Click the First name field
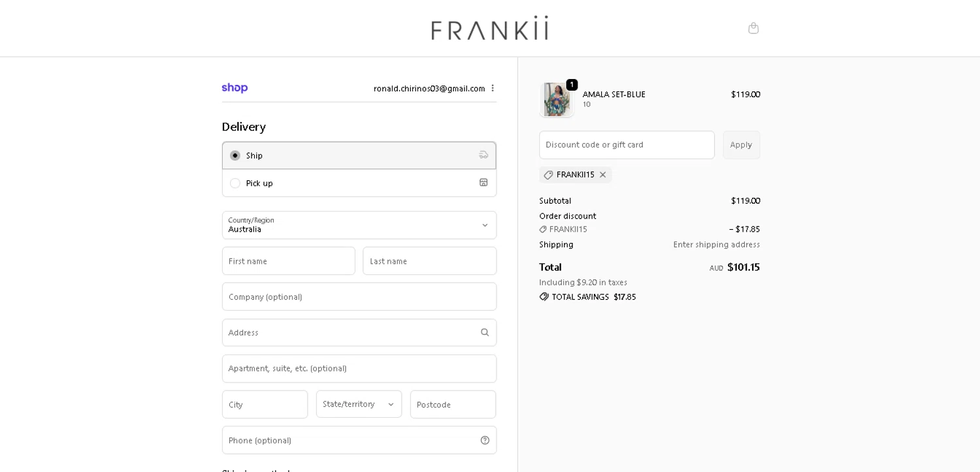 (289, 261)
